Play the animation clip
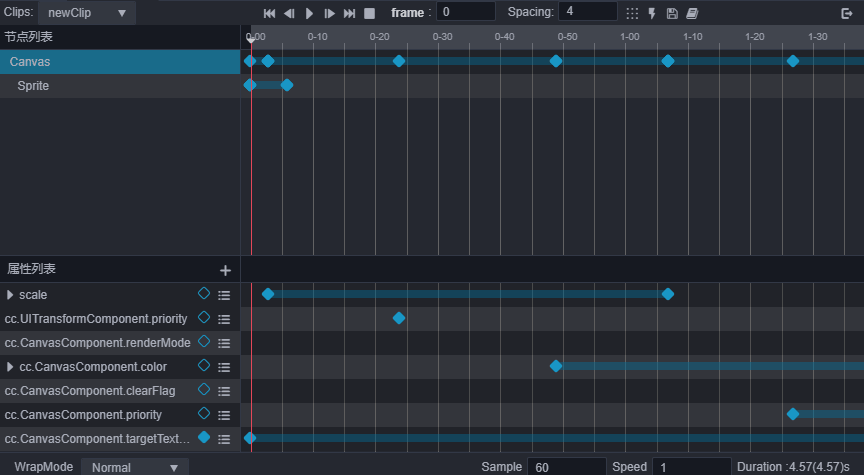Viewport: 864px width, 475px height. (309, 13)
